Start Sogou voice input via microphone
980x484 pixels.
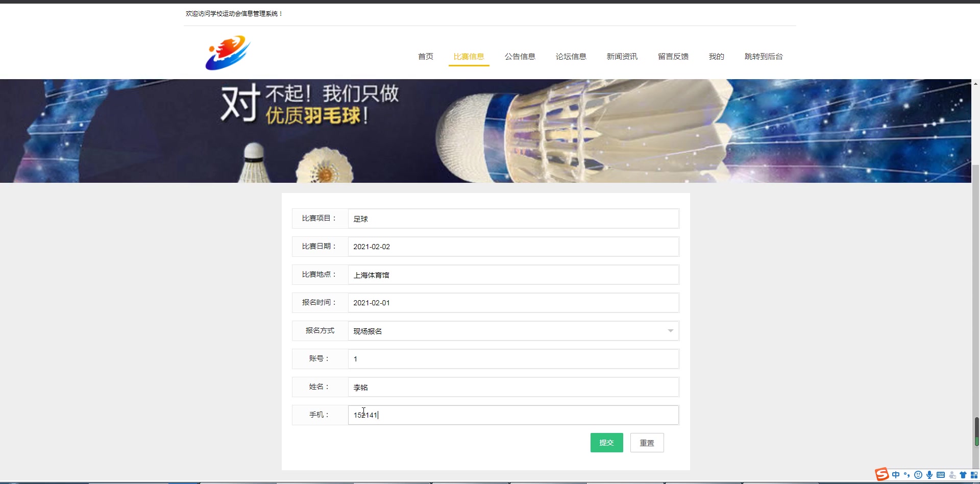click(x=929, y=475)
